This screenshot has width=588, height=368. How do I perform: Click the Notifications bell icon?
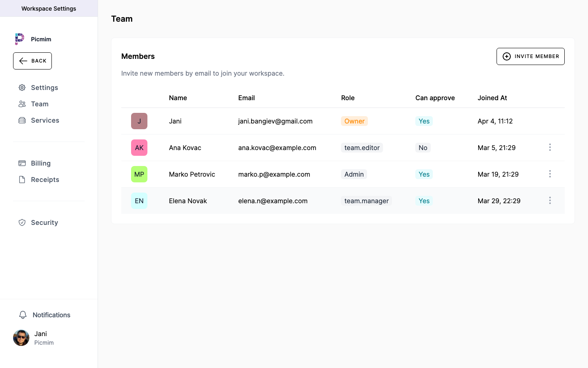coord(23,315)
